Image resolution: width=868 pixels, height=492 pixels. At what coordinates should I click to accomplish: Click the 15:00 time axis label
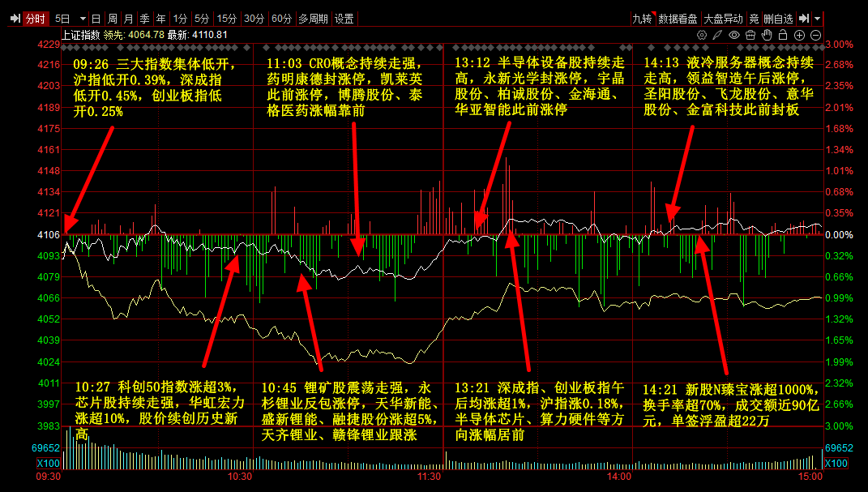point(810,477)
